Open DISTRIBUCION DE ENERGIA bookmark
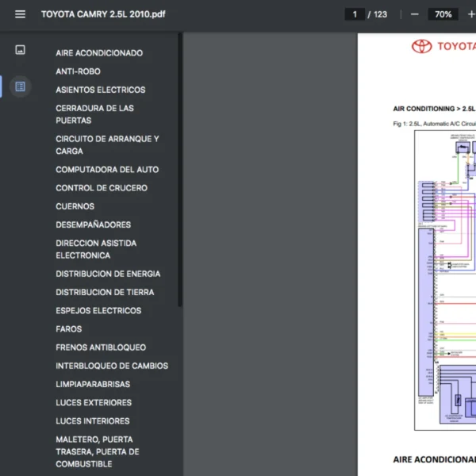The width and height of the screenshot is (476, 476). [108, 274]
